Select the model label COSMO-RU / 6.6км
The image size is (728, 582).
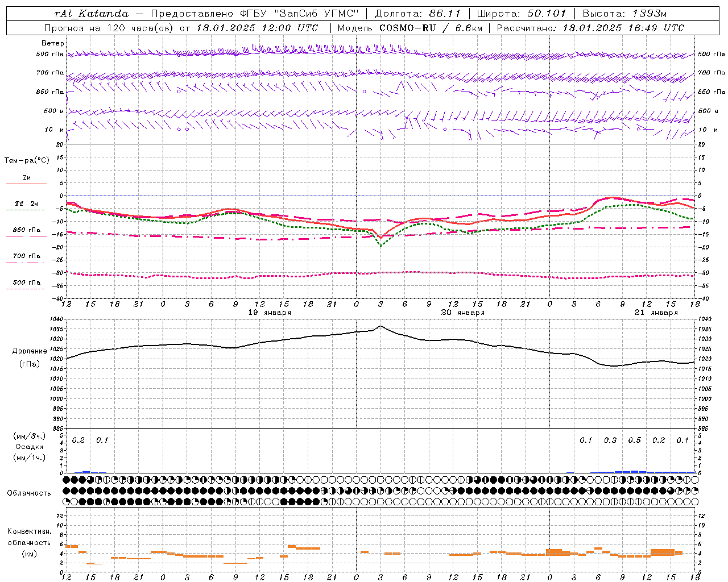tap(431, 28)
